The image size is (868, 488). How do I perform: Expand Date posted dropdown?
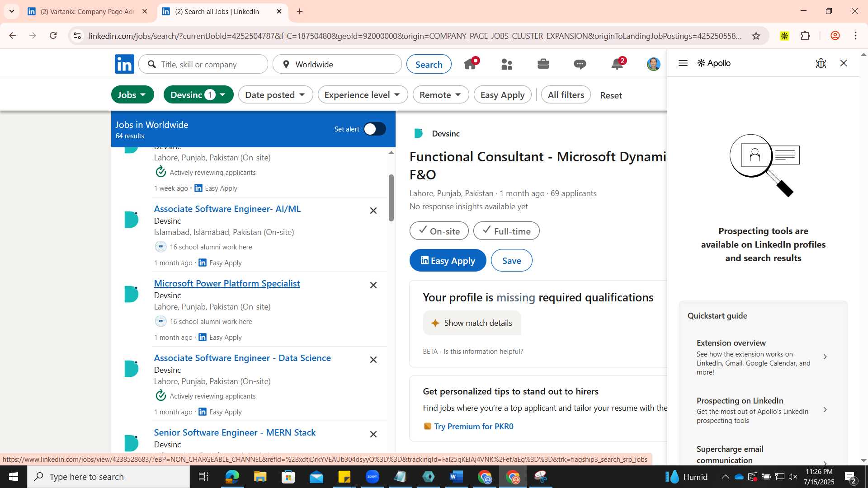(x=275, y=95)
